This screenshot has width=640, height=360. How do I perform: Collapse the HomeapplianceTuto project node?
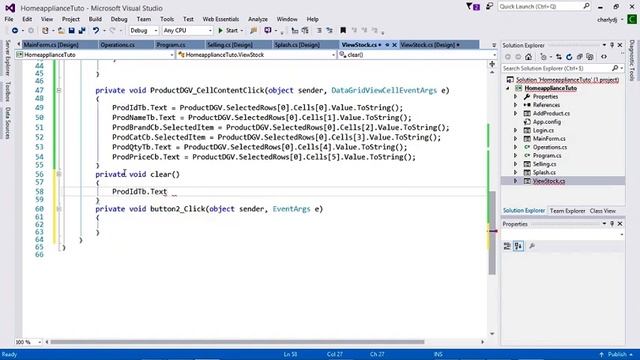pyautogui.click(x=508, y=88)
